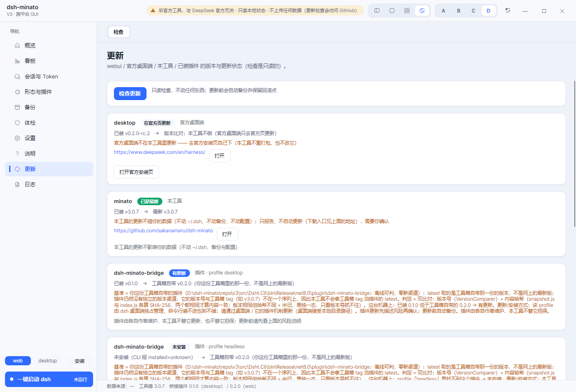Viewport: 576px width, 392px height.
Task: Click the 有更新 badge on dsh-minato-bridge
Action: coord(179,273)
